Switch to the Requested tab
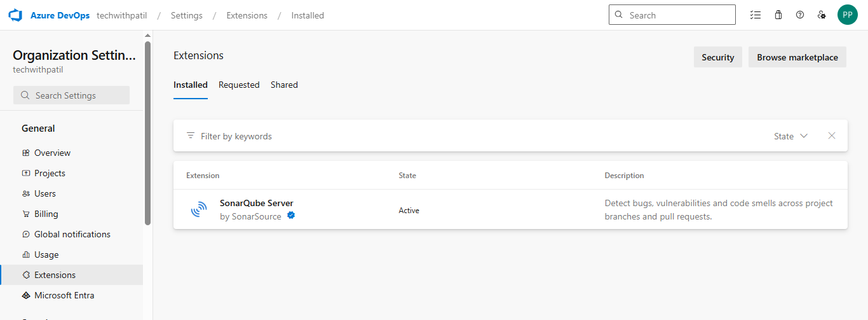The image size is (868, 320). [x=239, y=85]
